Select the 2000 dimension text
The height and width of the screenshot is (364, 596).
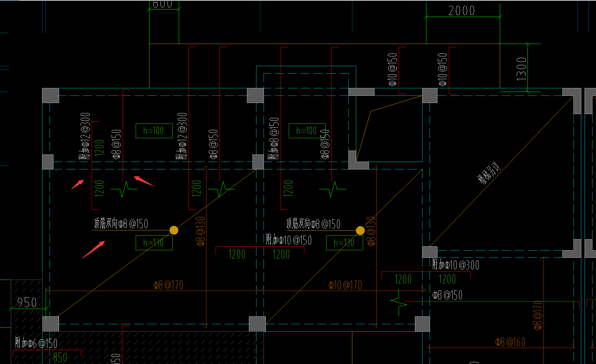point(462,11)
